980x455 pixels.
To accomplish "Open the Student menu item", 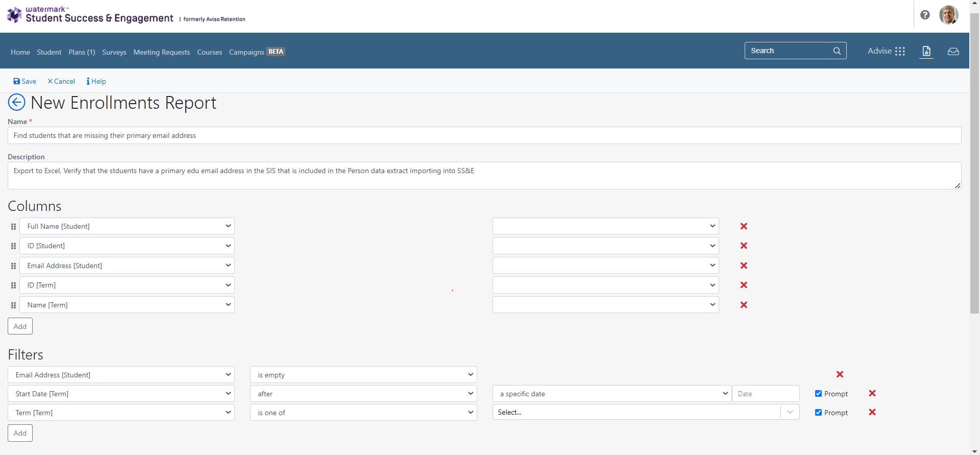I will pyautogui.click(x=49, y=52).
